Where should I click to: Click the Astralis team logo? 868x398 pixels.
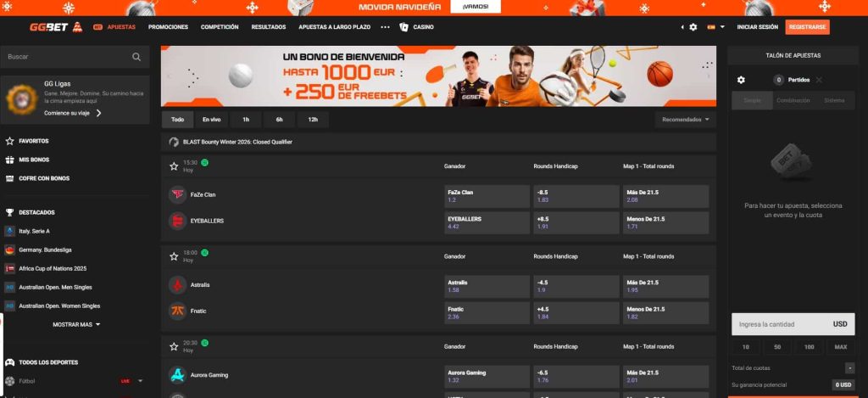[178, 284]
